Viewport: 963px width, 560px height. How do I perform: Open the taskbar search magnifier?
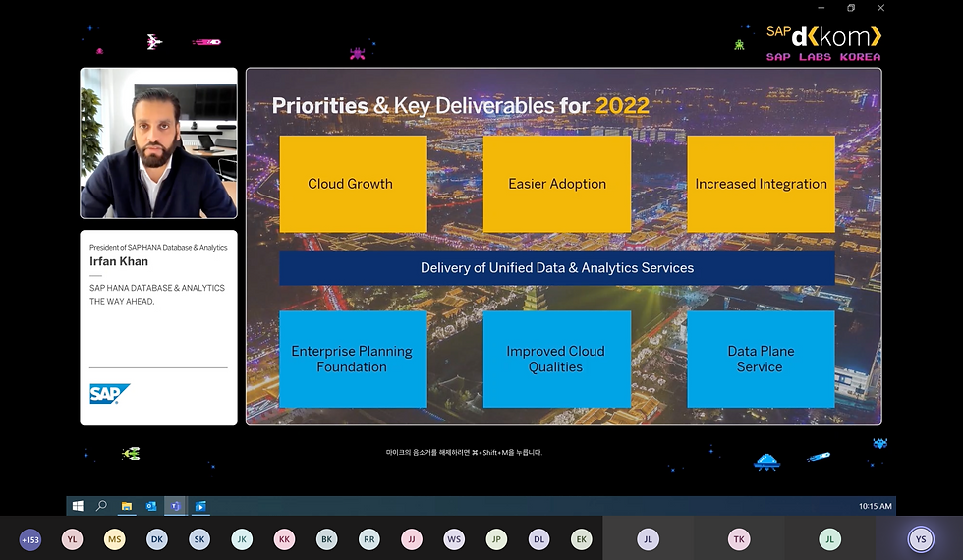tap(101, 506)
